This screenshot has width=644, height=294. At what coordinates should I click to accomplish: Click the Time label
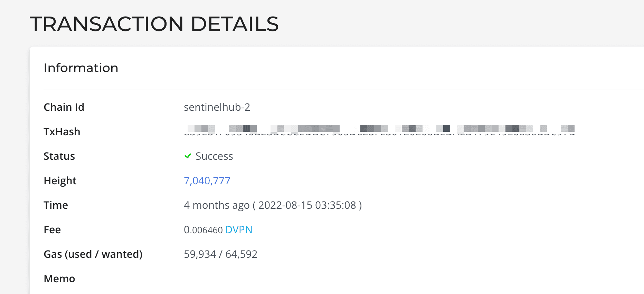56,205
